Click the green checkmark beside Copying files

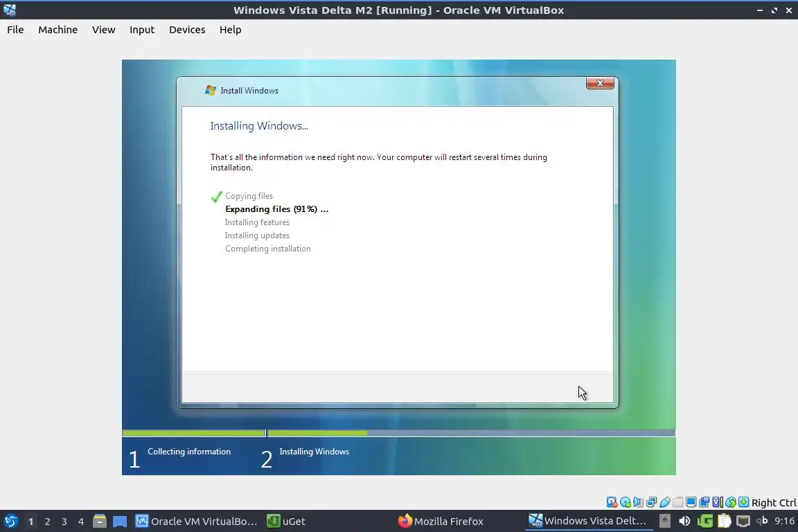coord(216,197)
